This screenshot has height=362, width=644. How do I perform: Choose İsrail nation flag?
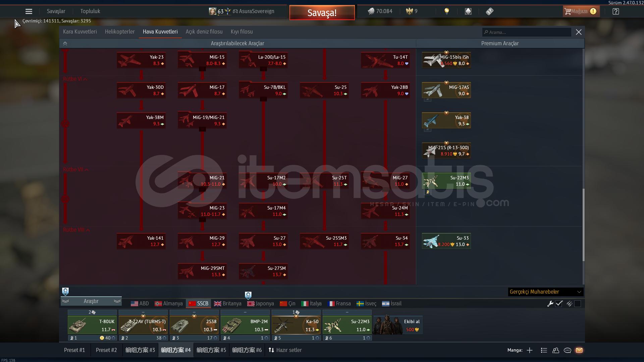392,304
